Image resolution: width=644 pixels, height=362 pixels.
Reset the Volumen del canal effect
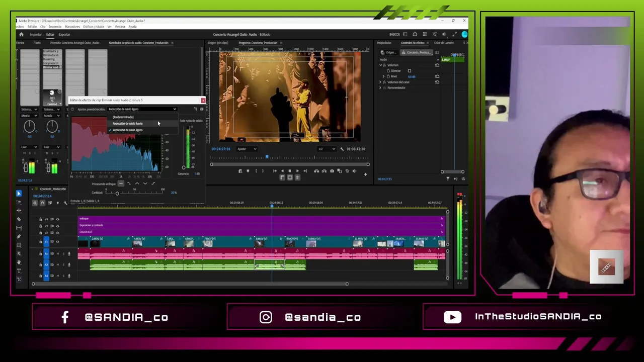437,82
